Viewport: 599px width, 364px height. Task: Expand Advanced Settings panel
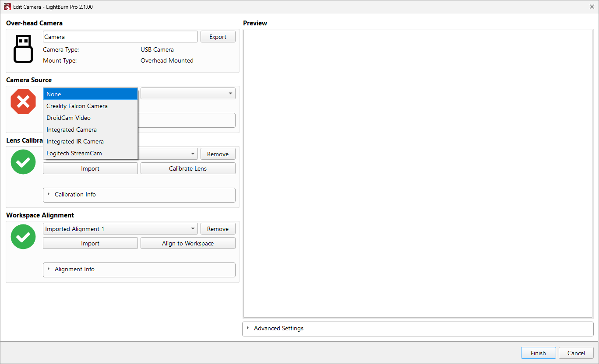(x=418, y=329)
